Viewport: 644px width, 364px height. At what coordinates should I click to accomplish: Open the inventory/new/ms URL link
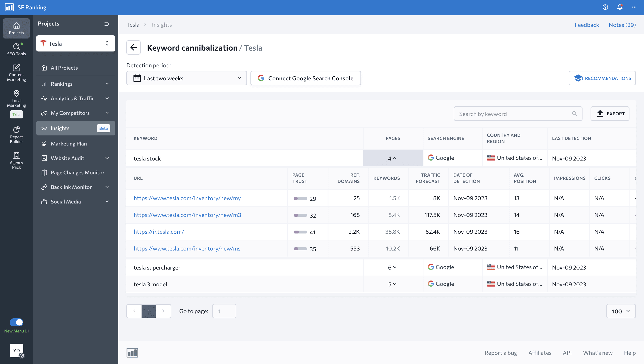pos(187,248)
